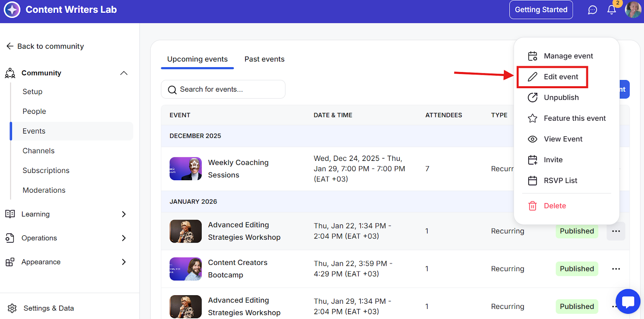The width and height of the screenshot is (644, 319).
Task: Choose Unpublish in the context menu
Action: coord(561,98)
